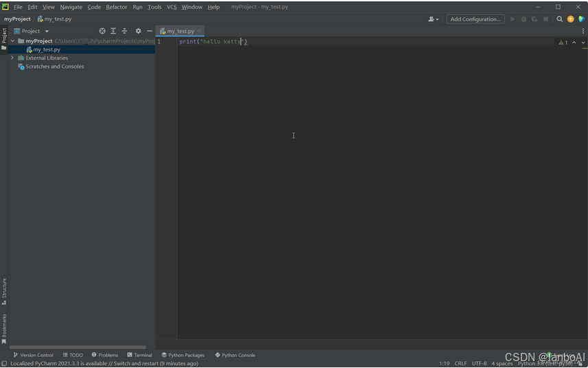Open the View menu
Viewport: 588px width, 368px height.
[x=49, y=7]
